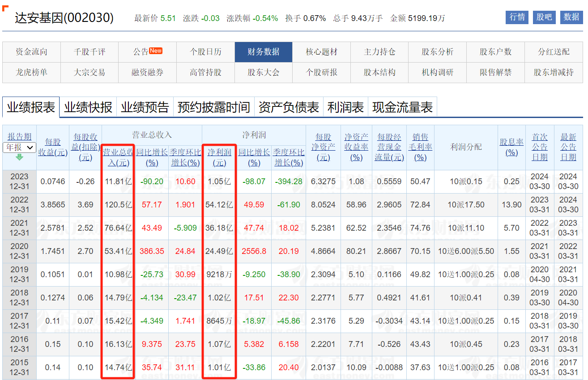
Task: Open 个股研报 section
Action: pos(321,72)
